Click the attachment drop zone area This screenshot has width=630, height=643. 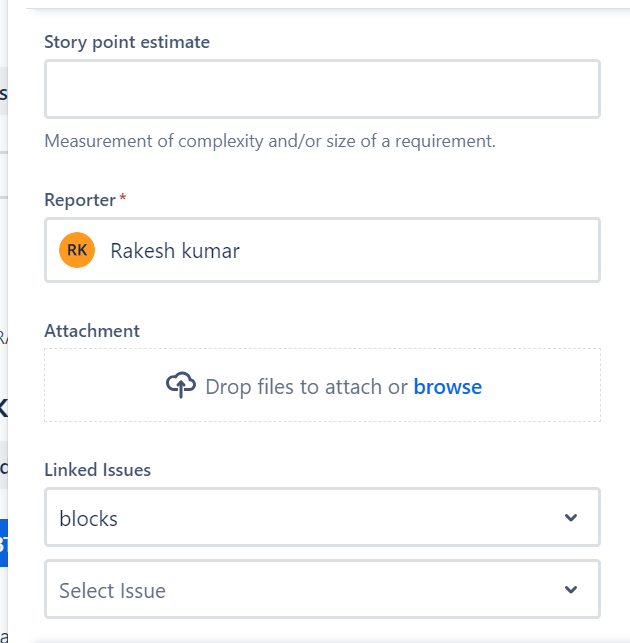322,410
